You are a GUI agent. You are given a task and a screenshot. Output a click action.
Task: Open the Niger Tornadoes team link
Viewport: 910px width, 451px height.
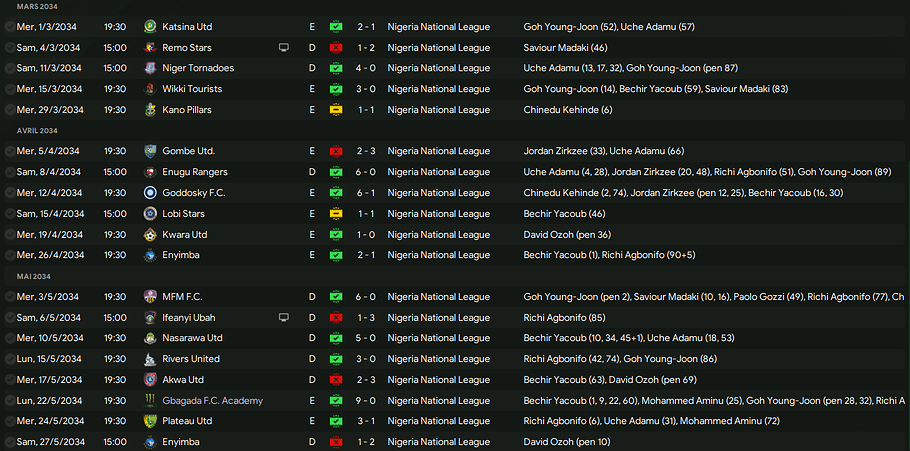pyautogui.click(x=198, y=68)
